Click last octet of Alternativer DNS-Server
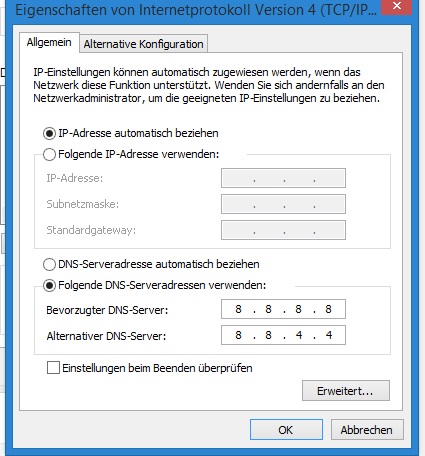The height and width of the screenshot is (456, 425). click(x=329, y=335)
